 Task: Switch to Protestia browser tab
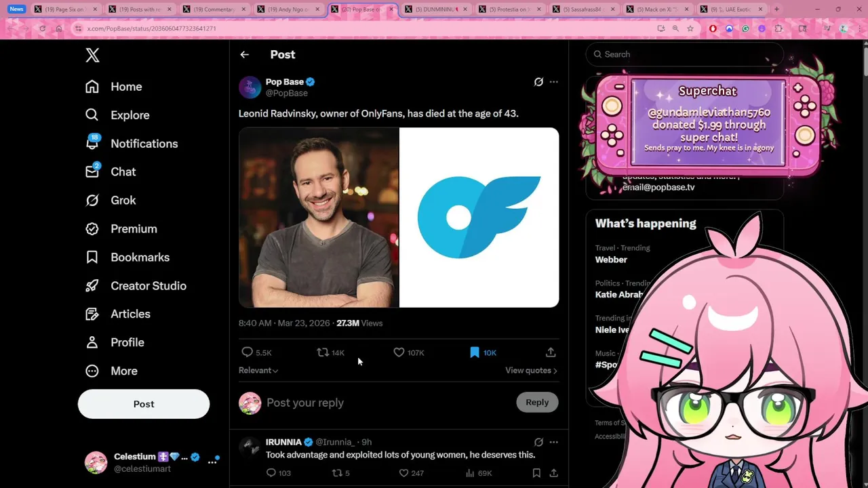(x=509, y=9)
